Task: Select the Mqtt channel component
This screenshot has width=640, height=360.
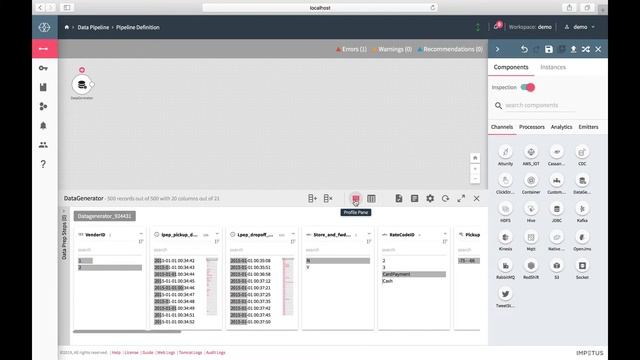Action: point(531,237)
